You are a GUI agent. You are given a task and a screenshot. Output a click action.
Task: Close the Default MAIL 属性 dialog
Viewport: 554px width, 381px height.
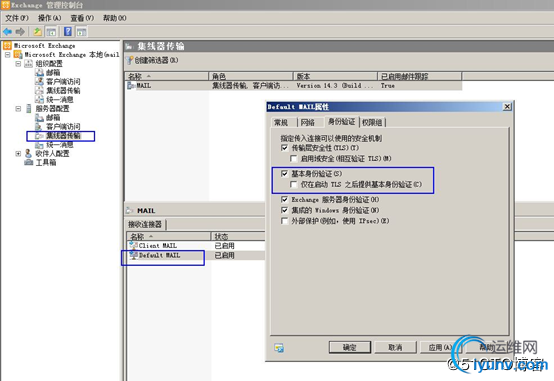pyautogui.click(x=507, y=106)
